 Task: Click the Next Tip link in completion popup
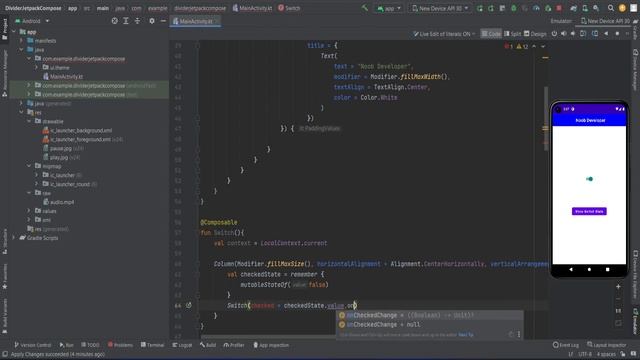pyautogui.click(x=466, y=335)
